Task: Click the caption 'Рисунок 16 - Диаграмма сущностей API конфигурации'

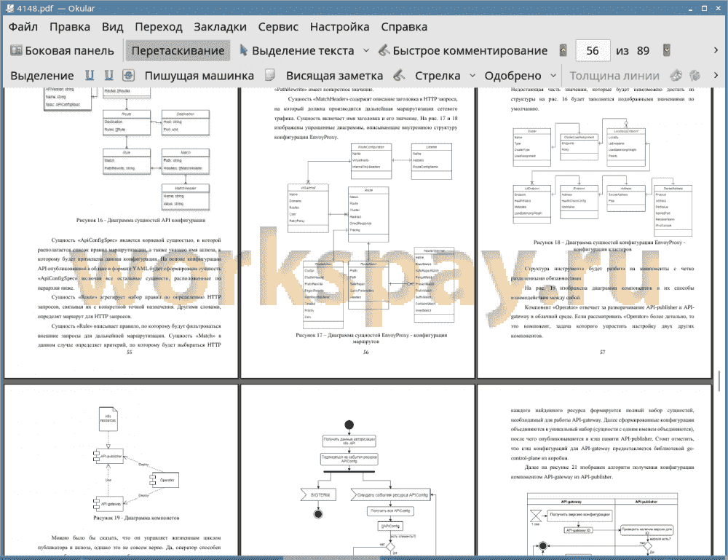Action: (x=141, y=220)
